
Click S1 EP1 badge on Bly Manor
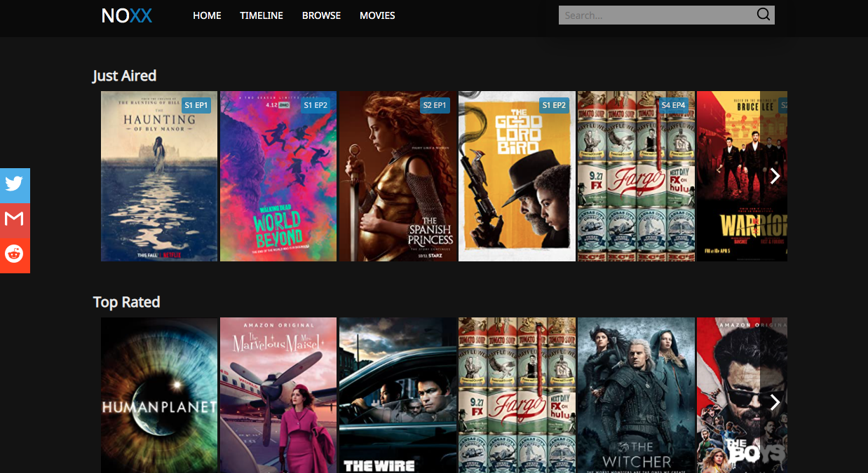[x=196, y=105]
